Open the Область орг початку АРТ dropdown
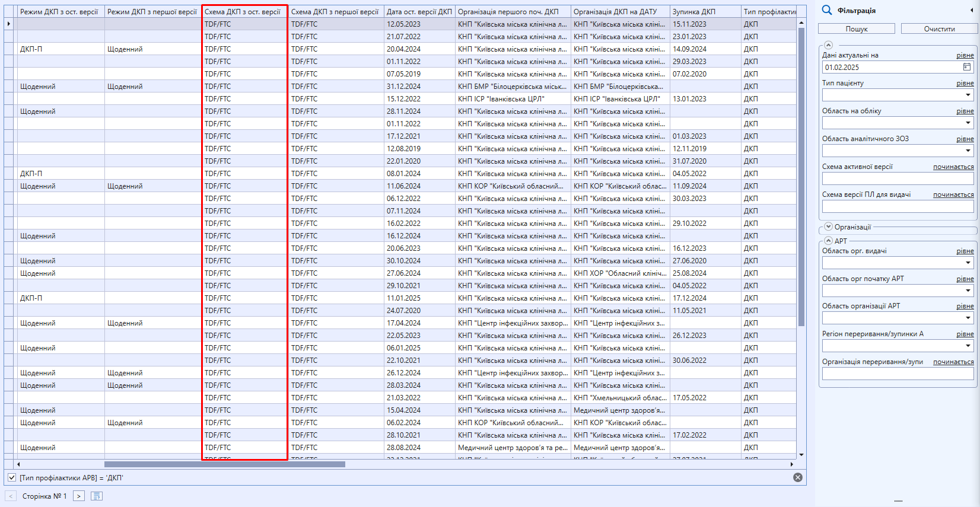Viewport: 980px width, 507px height. tap(968, 291)
